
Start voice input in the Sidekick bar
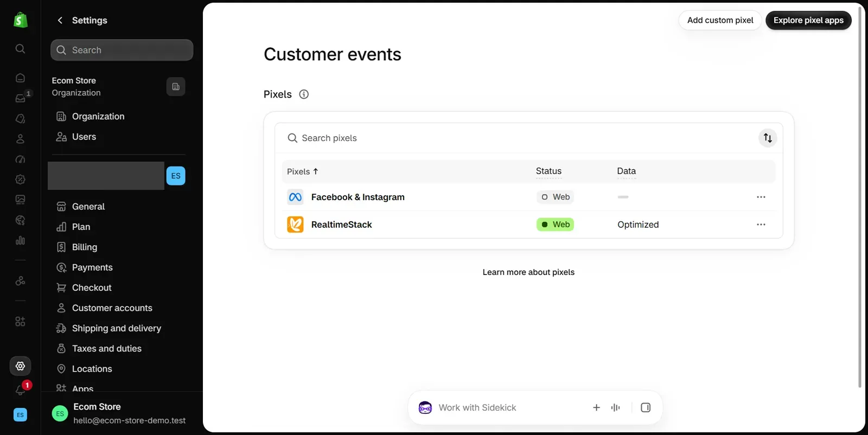[615, 407]
